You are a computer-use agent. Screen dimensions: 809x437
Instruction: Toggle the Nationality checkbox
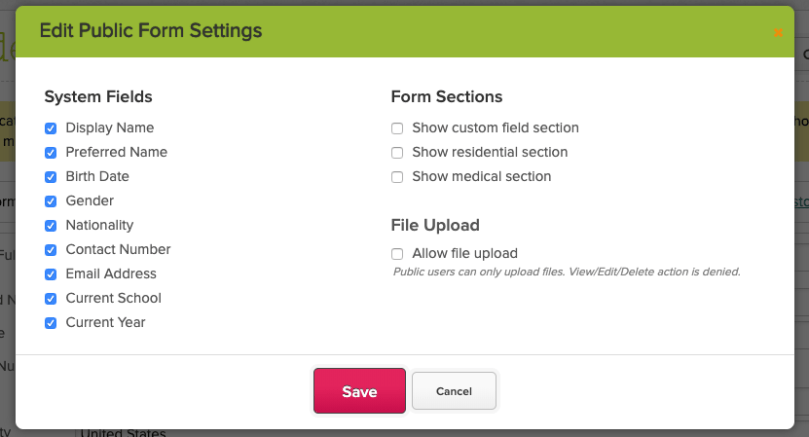pos(50,226)
